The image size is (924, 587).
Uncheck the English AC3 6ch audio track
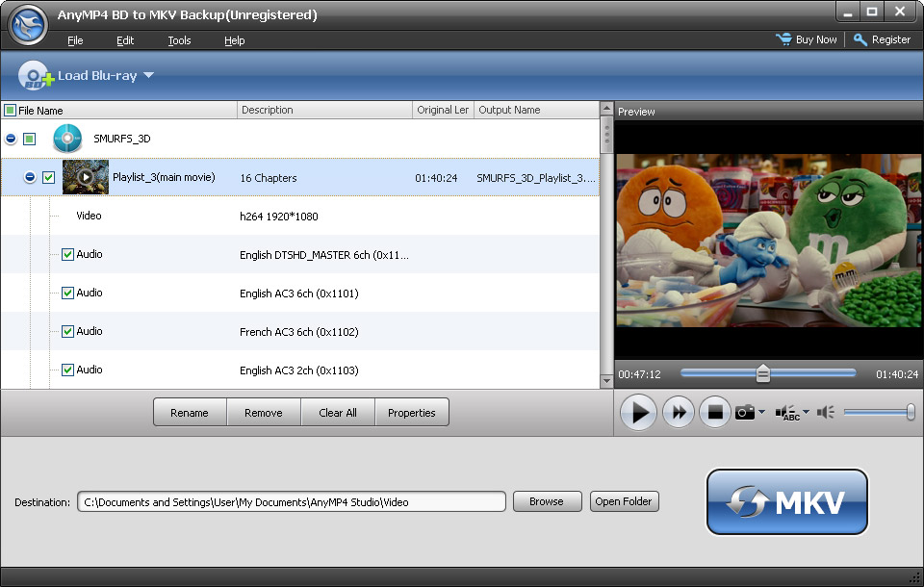point(67,293)
